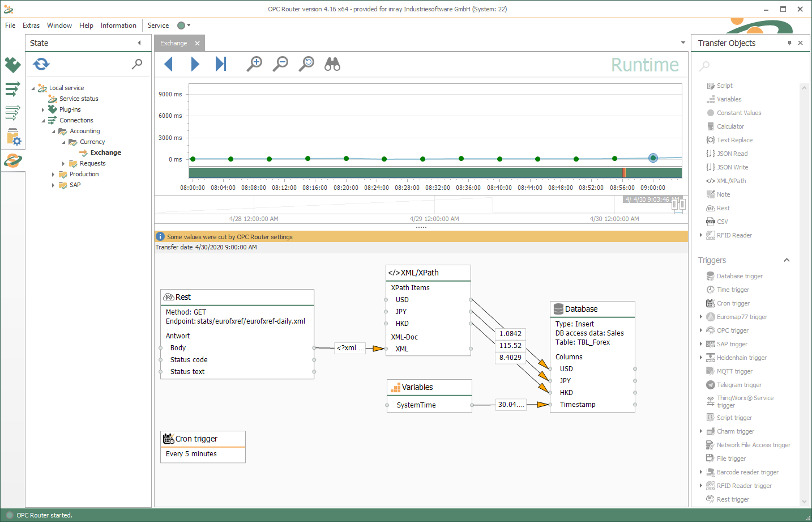Open the Extras menu
This screenshot has height=522, width=812.
pos(31,26)
